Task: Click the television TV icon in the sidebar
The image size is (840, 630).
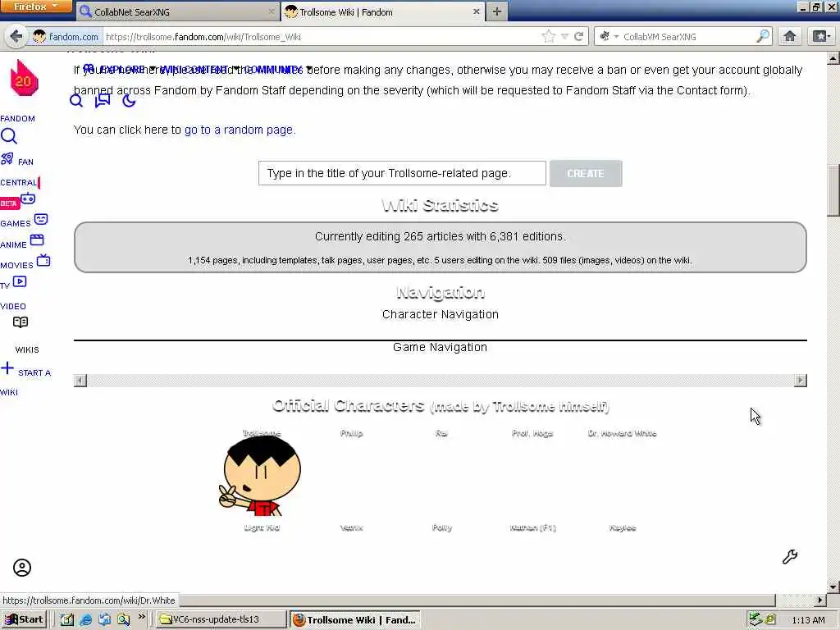Action: [43, 261]
